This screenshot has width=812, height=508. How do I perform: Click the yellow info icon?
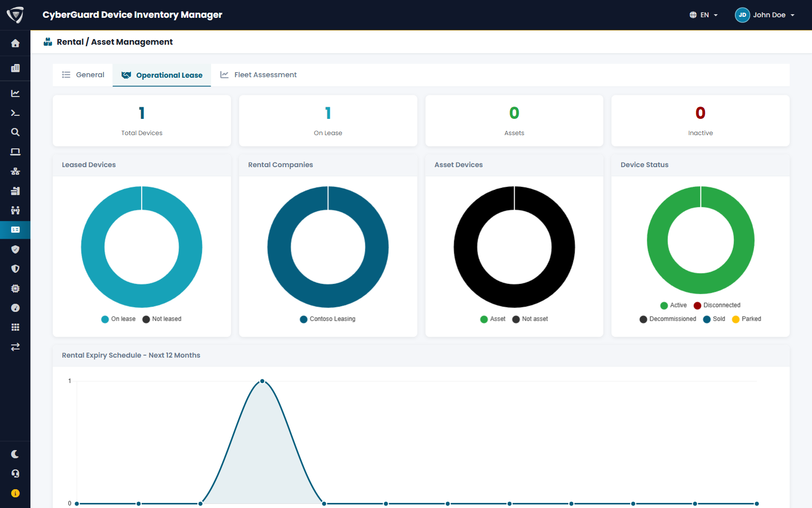pyautogui.click(x=15, y=493)
